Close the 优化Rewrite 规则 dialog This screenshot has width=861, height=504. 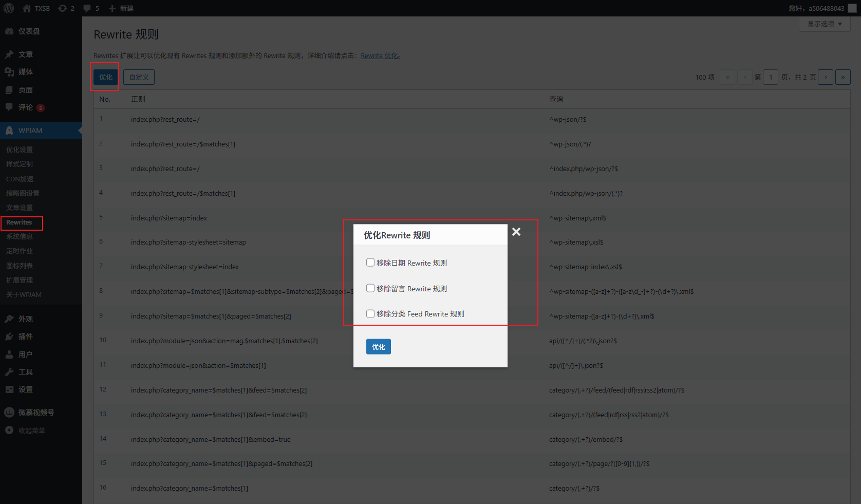[516, 232]
